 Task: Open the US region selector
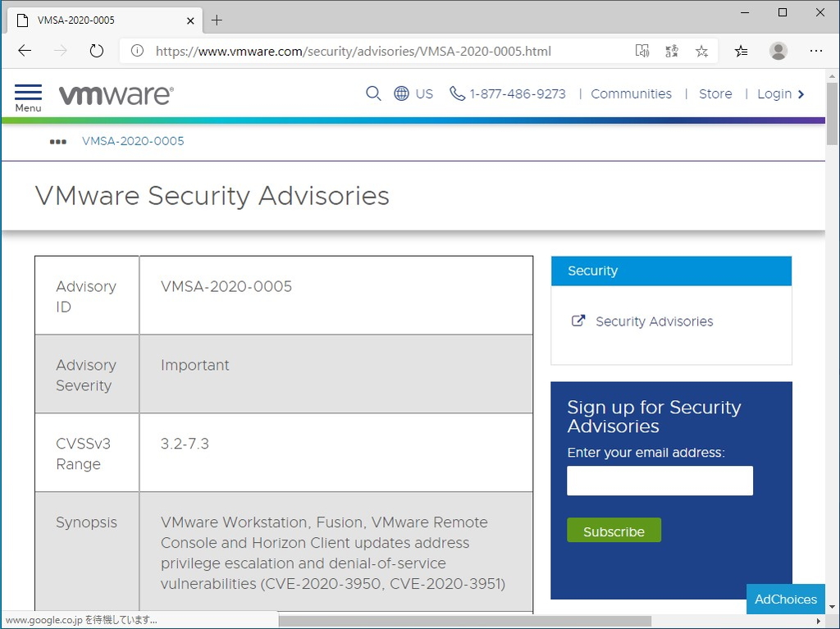413,93
